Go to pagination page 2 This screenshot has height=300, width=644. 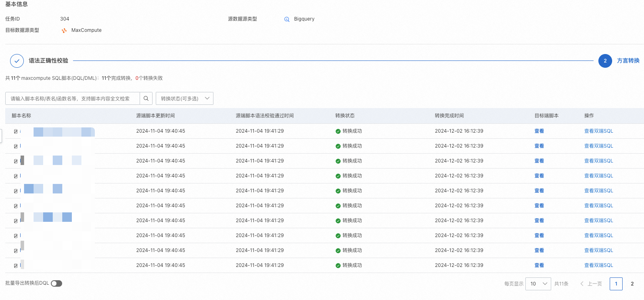point(632,284)
